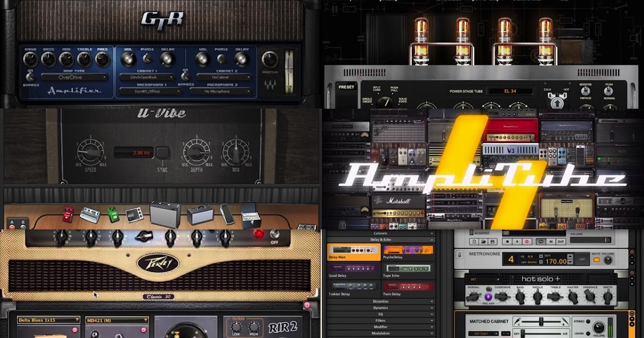
Task: Click the Waves logo icon
Action: pyautogui.click(x=270, y=86)
